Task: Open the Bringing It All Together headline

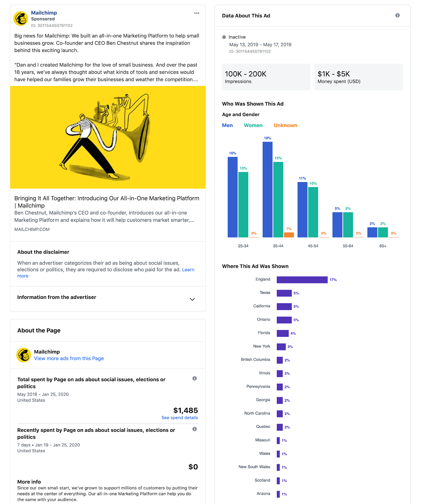Action: tap(106, 198)
